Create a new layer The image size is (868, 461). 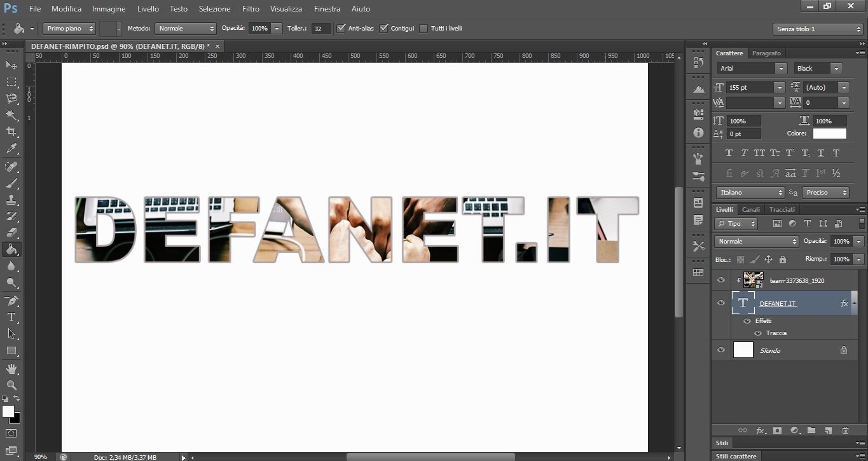(x=828, y=430)
